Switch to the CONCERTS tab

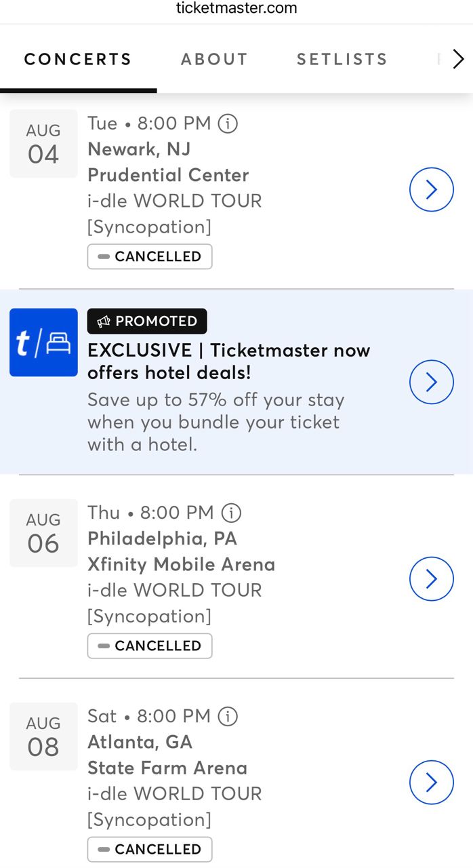[78, 60]
